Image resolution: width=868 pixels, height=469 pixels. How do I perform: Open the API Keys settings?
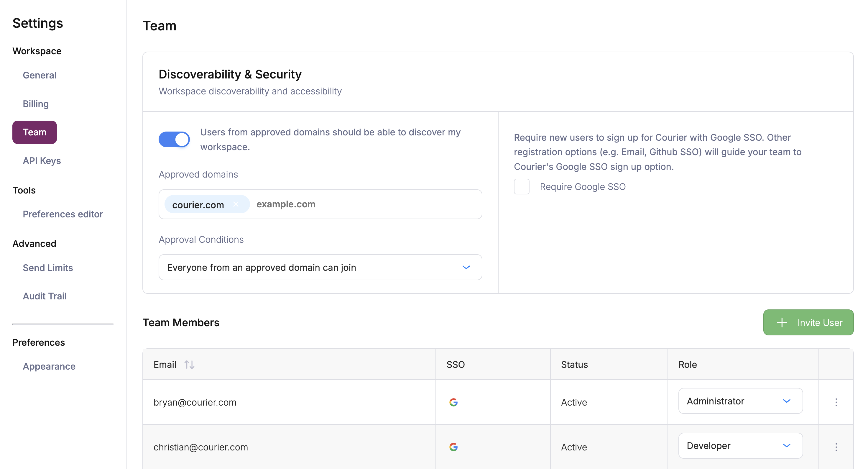pos(42,160)
